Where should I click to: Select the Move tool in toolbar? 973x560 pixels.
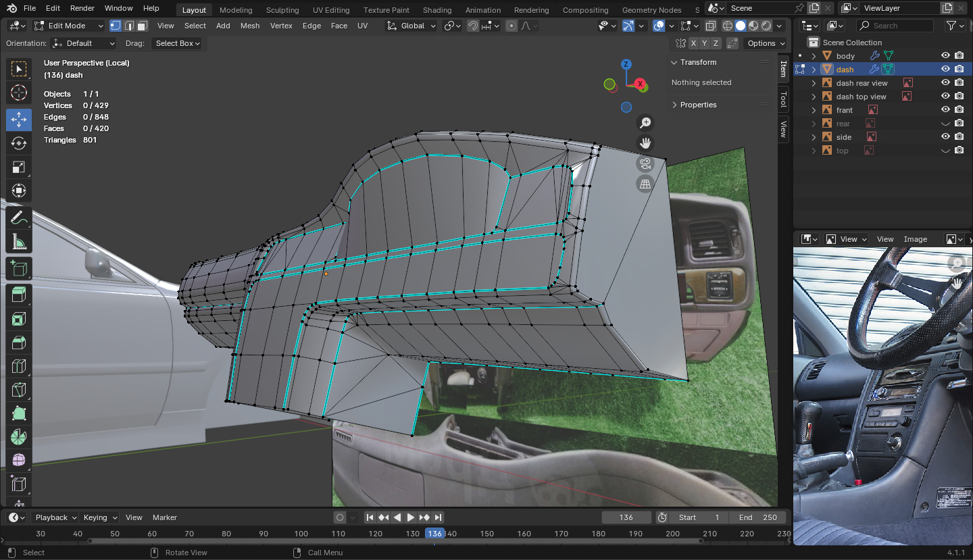click(19, 120)
